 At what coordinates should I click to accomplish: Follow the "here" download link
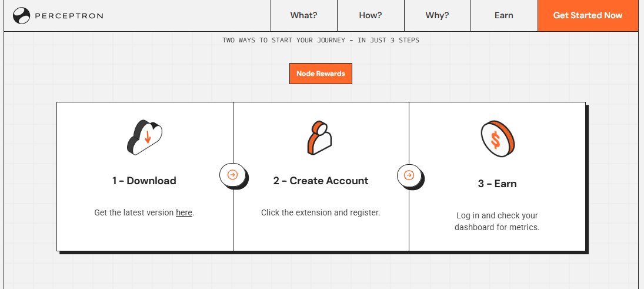184,212
